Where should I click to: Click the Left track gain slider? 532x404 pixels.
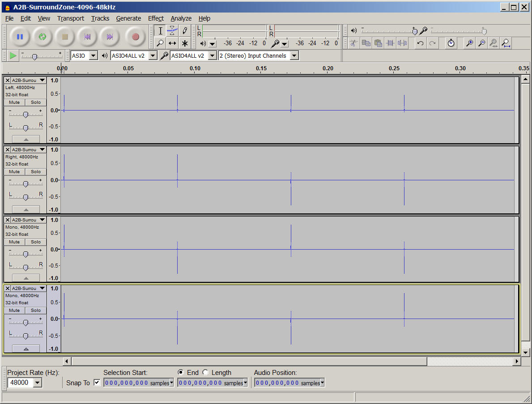[x=26, y=115]
